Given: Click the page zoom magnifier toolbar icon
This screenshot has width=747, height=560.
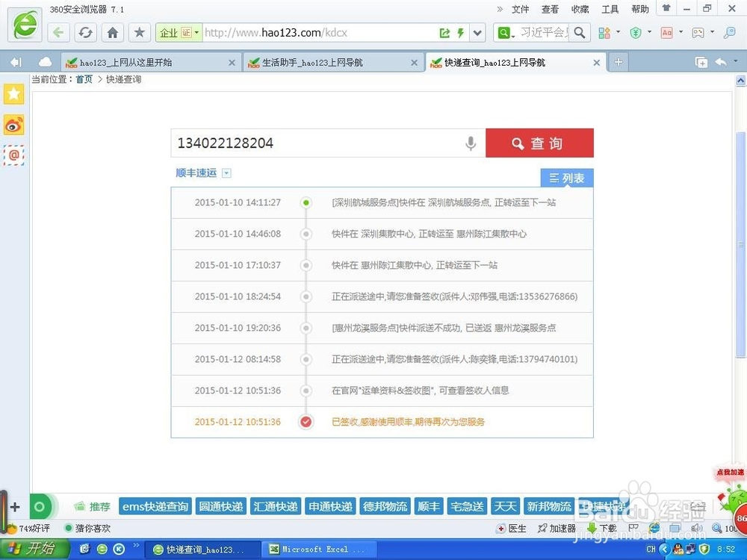Looking at the screenshot, I should [729, 33].
